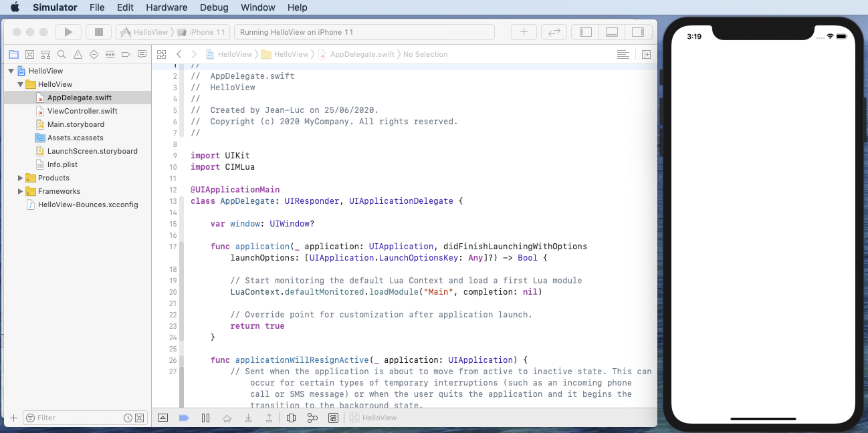The image size is (868, 433).
Task: Click the Step into button
Action: [x=248, y=418]
